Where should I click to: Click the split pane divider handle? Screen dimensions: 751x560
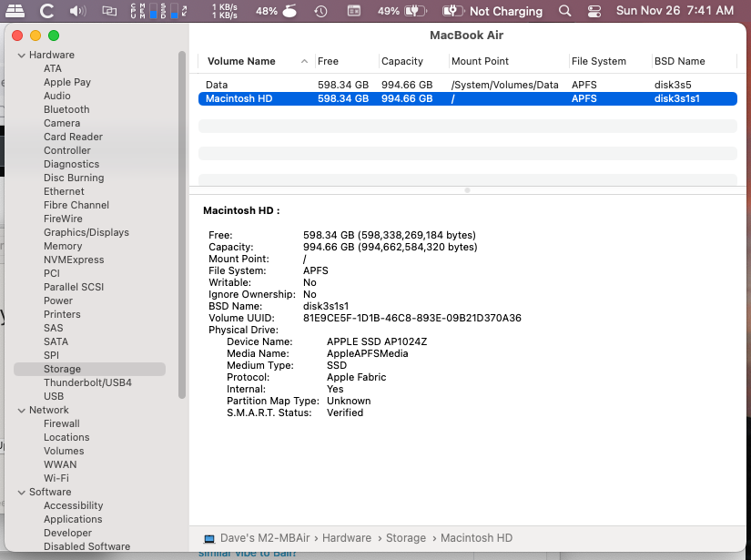[x=468, y=190]
